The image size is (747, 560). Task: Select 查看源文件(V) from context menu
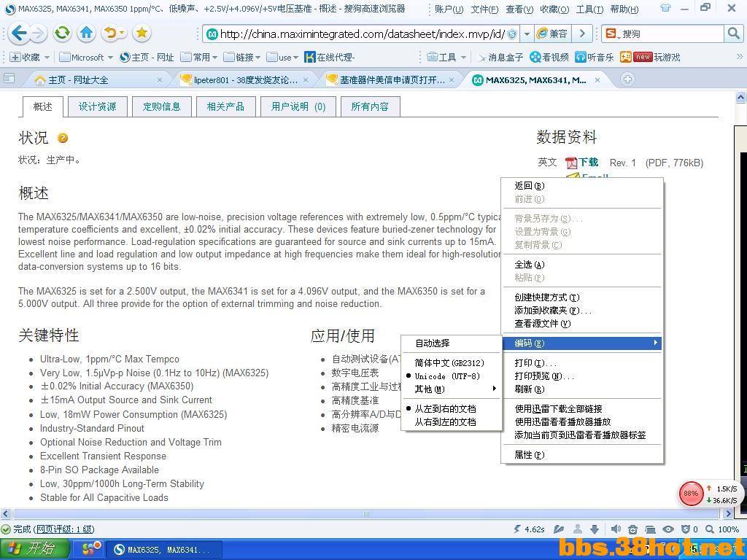pos(582,324)
